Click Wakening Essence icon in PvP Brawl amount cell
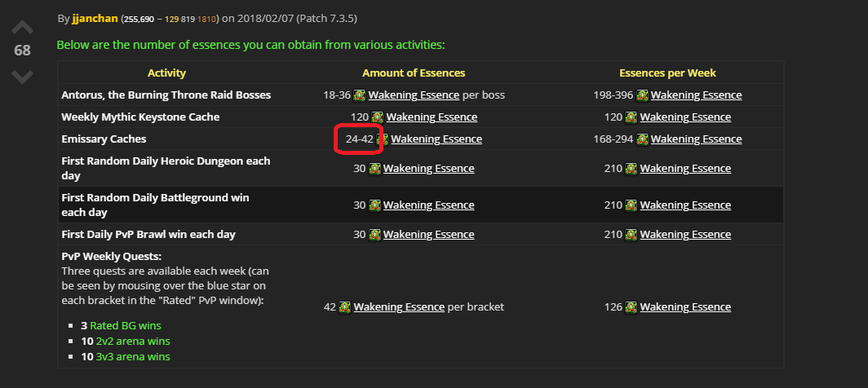Viewport: 868px width, 388px height. [x=374, y=235]
